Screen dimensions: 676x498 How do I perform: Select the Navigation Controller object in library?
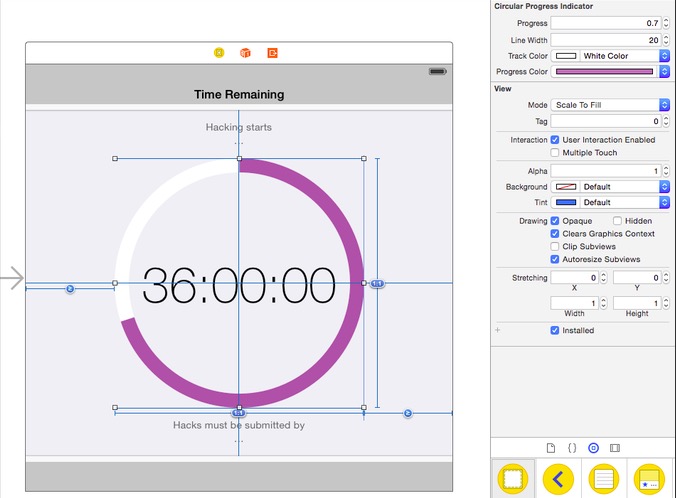(x=558, y=479)
